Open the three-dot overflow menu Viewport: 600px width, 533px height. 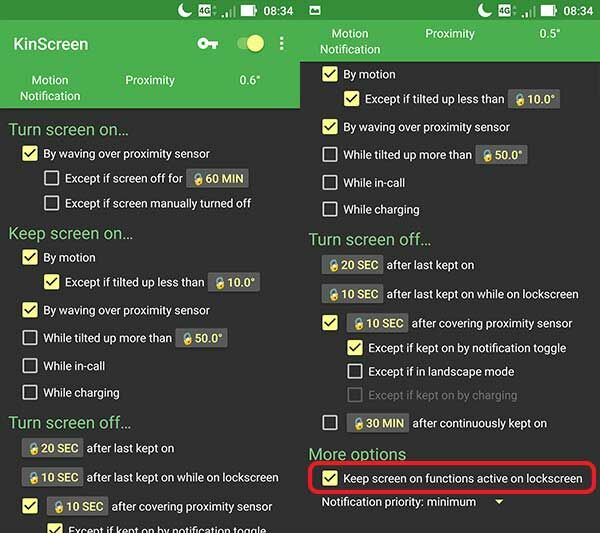(282, 44)
